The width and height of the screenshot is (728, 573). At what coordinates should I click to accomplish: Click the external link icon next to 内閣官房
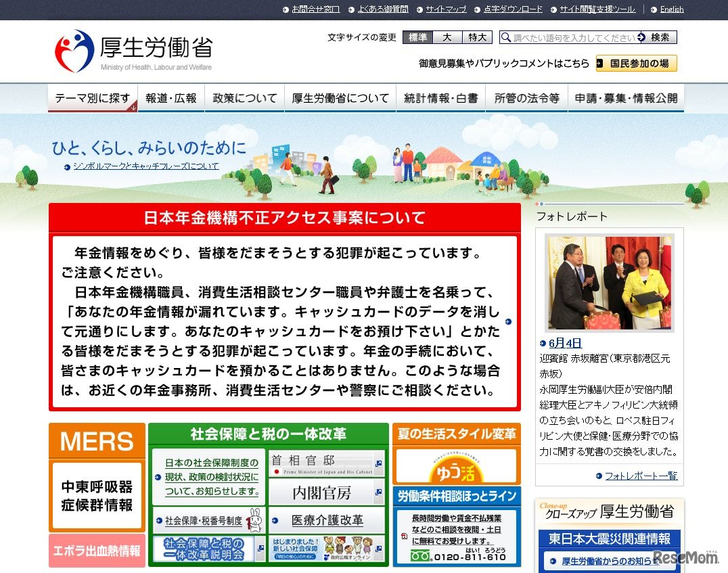(379, 492)
